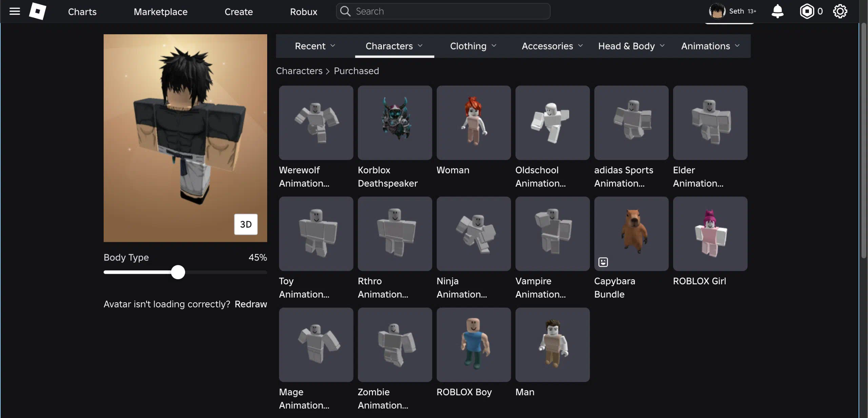The height and width of the screenshot is (418, 868).
Task: Expand the Recent dropdown chevron
Action: point(333,46)
